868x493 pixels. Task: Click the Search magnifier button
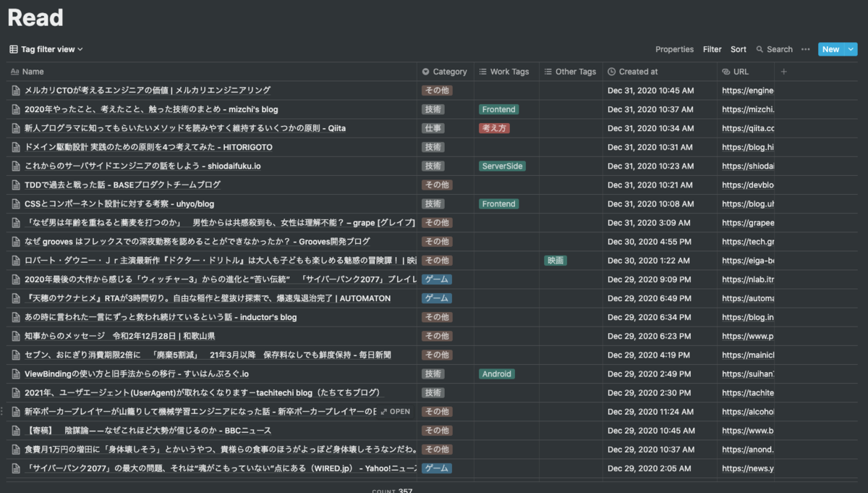(774, 49)
